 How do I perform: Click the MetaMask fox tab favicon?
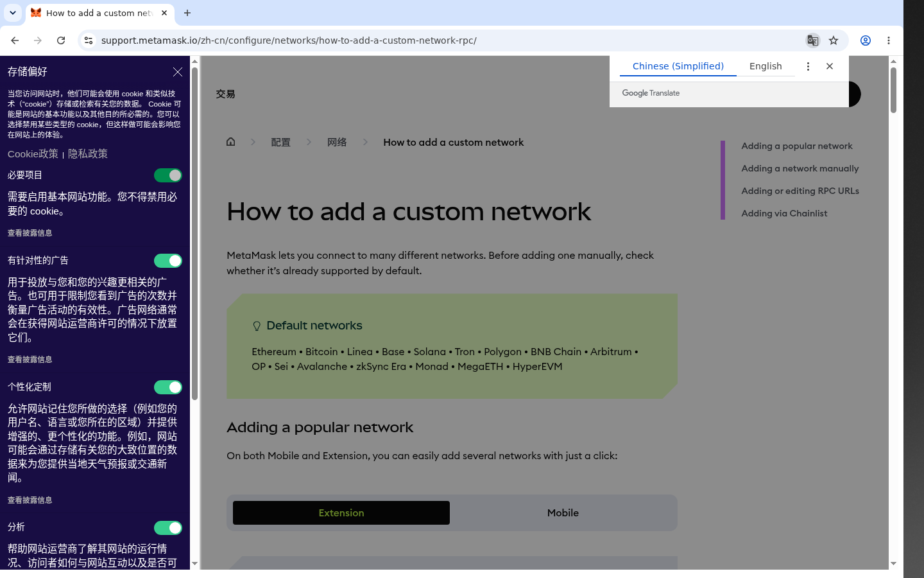tap(36, 13)
